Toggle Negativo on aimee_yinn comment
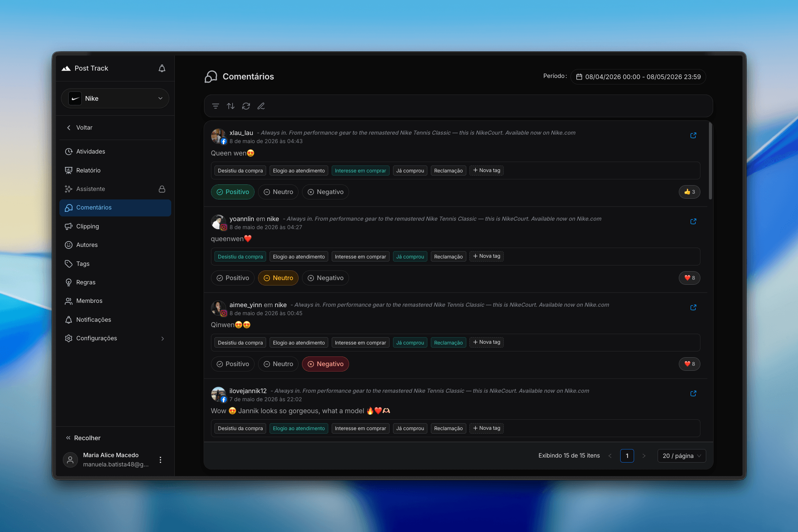 click(326, 364)
